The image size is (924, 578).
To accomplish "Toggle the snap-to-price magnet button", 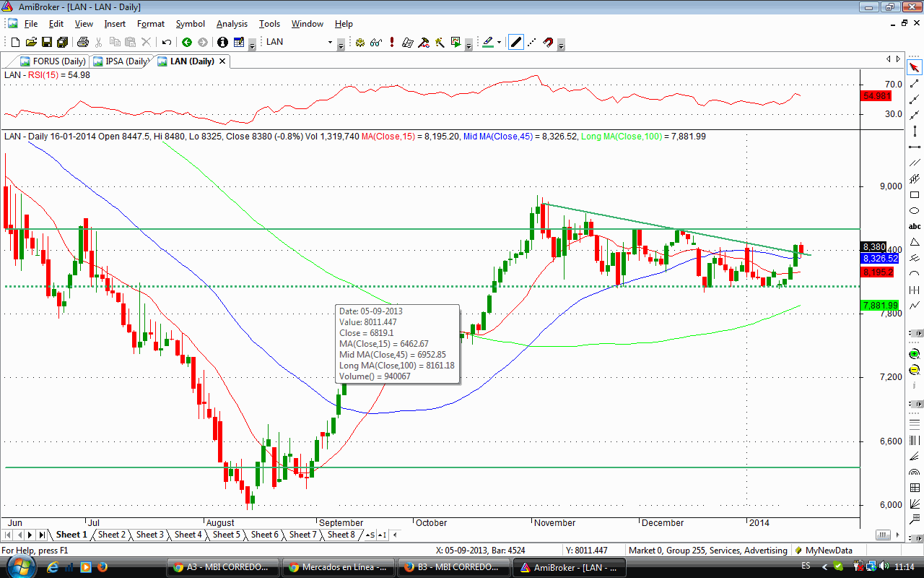I will coord(548,43).
